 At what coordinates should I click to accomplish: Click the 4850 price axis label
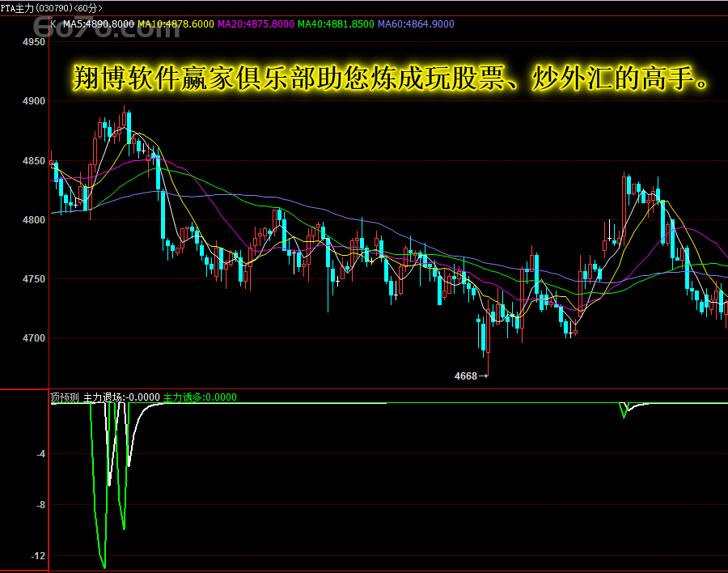pyautogui.click(x=34, y=161)
